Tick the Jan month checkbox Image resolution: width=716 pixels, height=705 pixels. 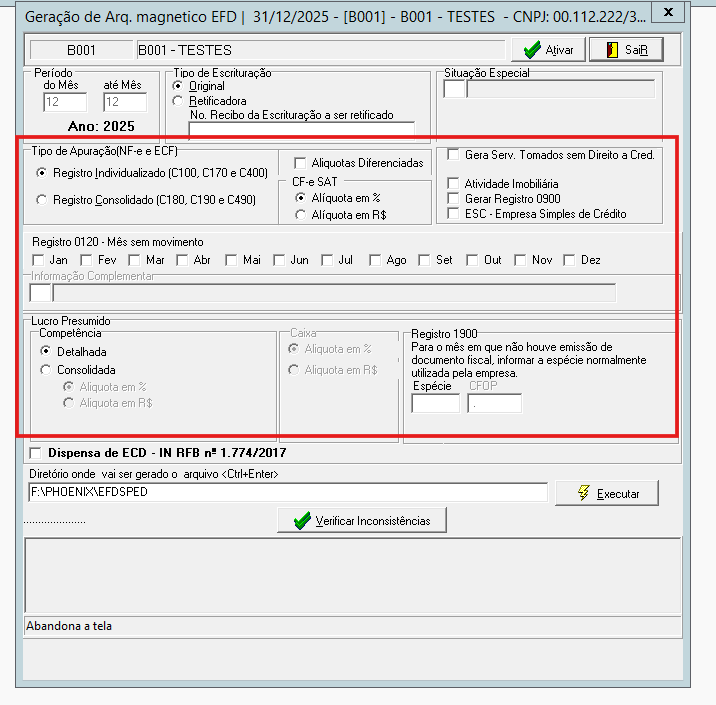point(38,260)
